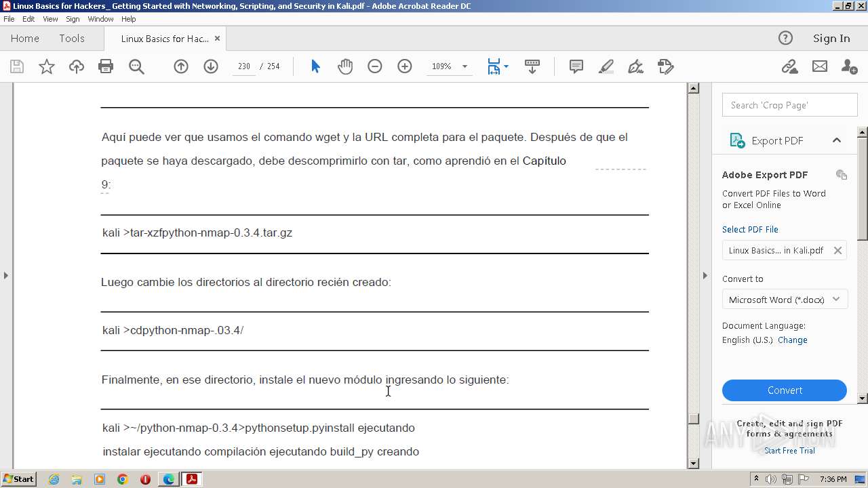
Task: Open the View menu
Action: [x=50, y=19]
